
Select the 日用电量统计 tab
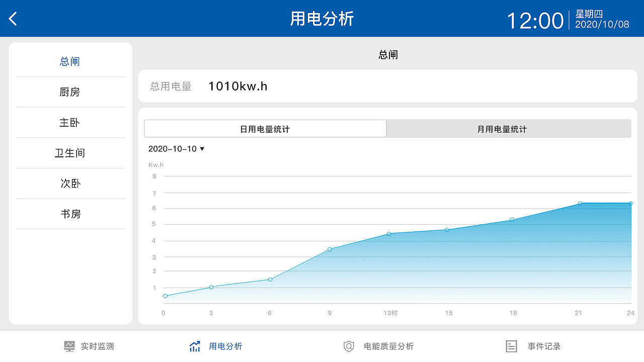tap(265, 129)
